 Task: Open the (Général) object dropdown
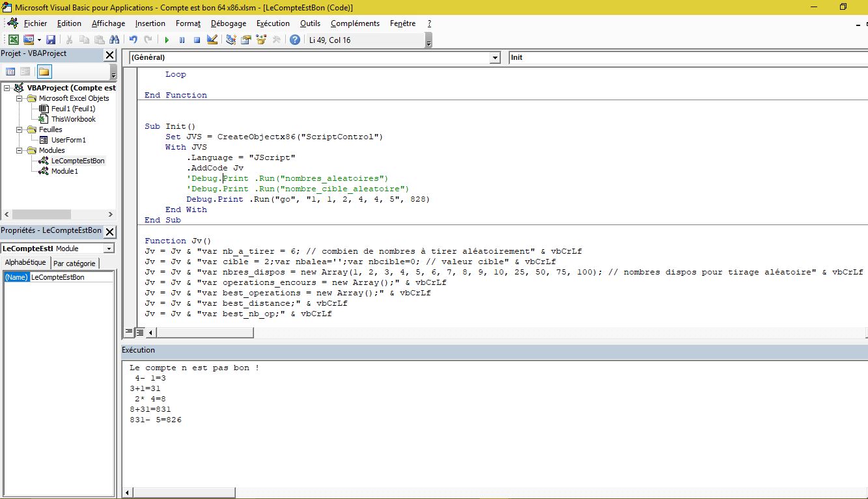click(494, 57)
